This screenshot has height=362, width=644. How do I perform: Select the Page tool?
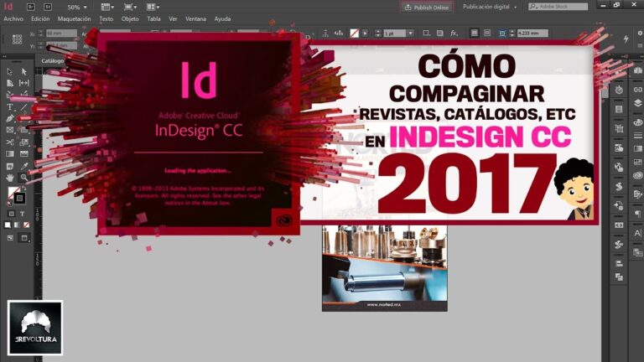[x=10, y=83]
